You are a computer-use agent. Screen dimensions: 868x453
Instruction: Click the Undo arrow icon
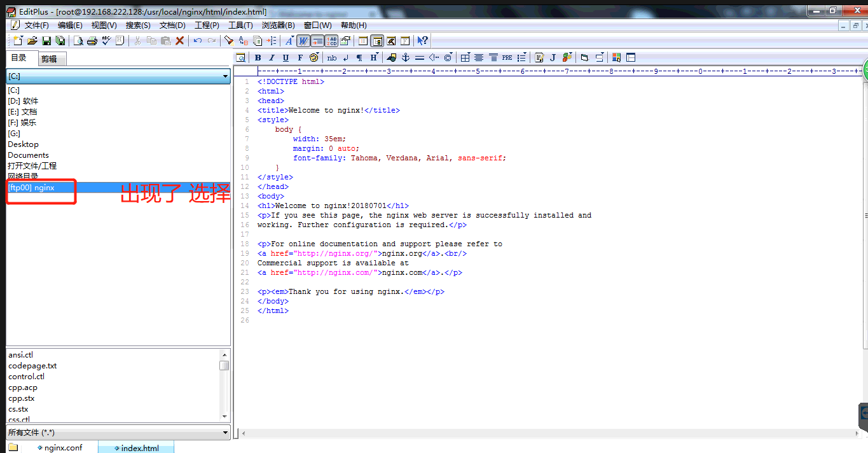point(198,41)
